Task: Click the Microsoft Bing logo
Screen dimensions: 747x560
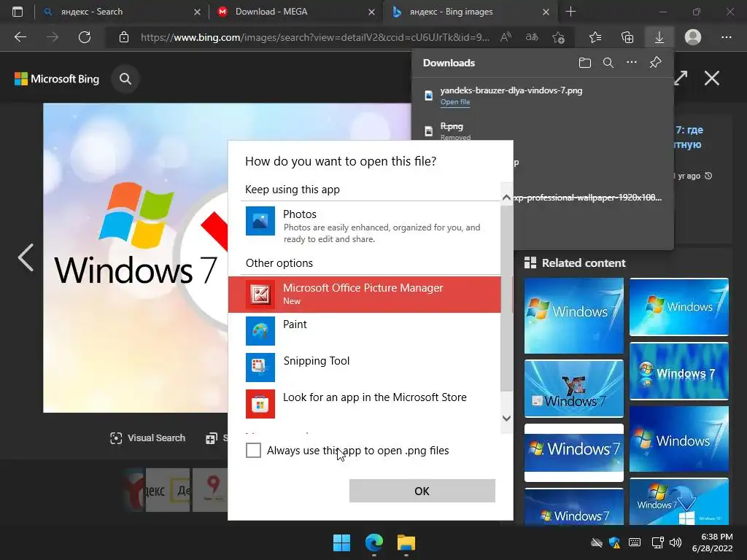Action: click(57, 79)
